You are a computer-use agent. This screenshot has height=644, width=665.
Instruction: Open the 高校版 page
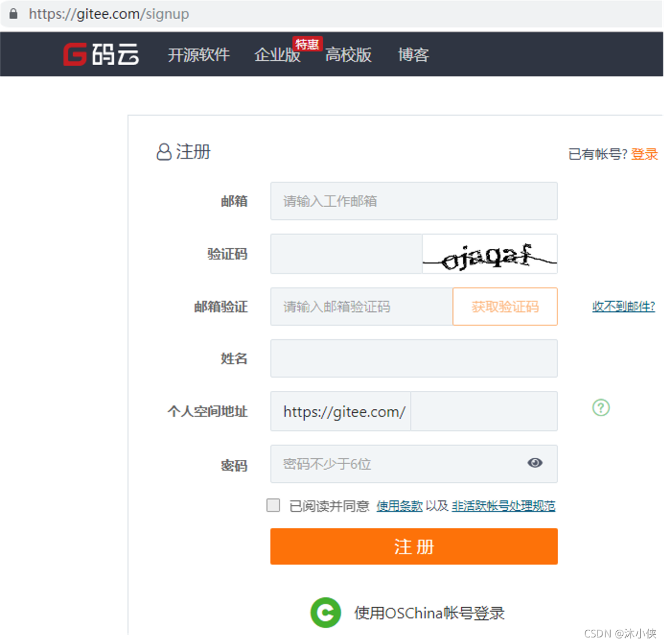pyautogui.click(x=348, y=55)
